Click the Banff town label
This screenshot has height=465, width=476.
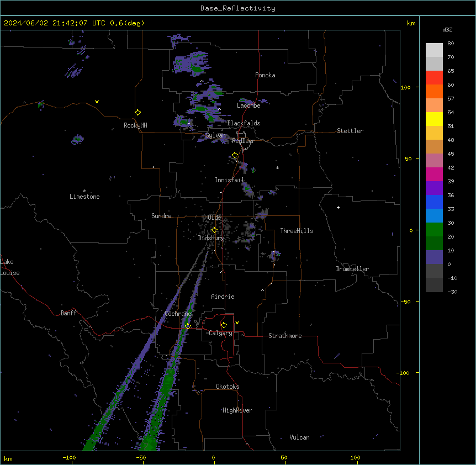[68, 313]
